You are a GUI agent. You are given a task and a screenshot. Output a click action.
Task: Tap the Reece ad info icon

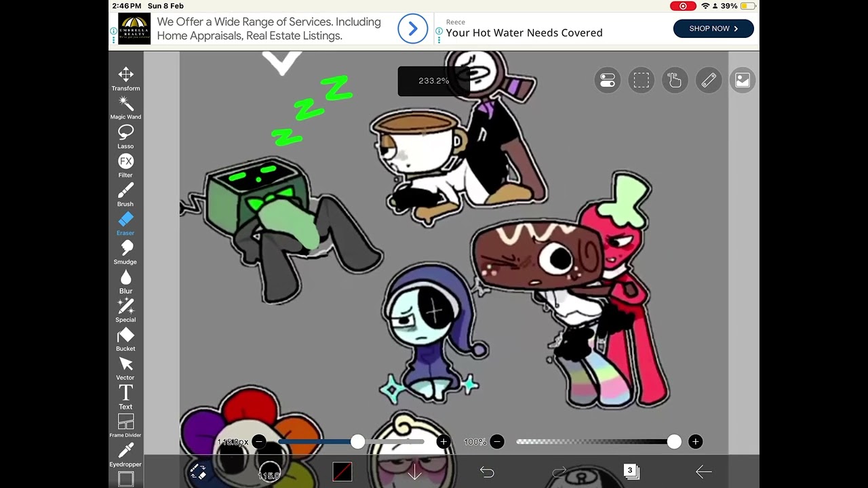pyautogui.click(x=439, y=31)
